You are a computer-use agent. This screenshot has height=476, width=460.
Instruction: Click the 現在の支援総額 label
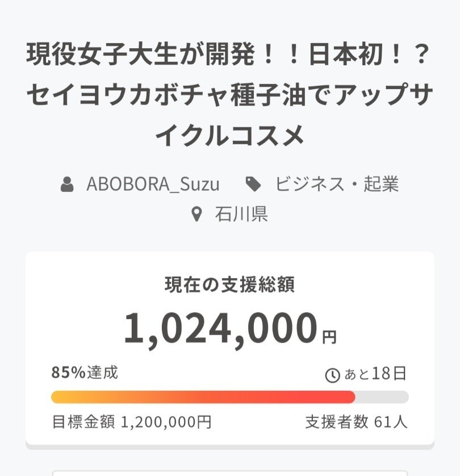pos(229,285)
